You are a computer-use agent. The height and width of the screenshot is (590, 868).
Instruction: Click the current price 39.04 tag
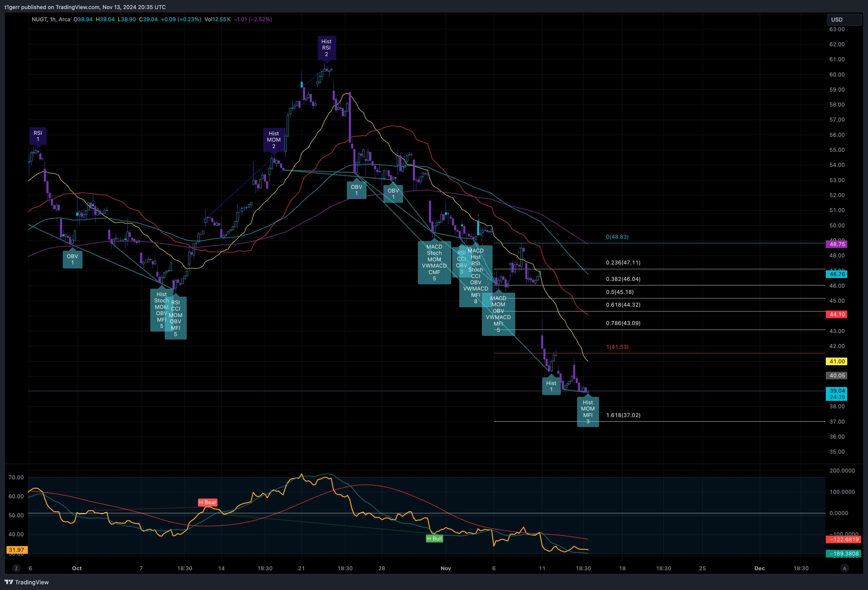(x=836, y=394)
